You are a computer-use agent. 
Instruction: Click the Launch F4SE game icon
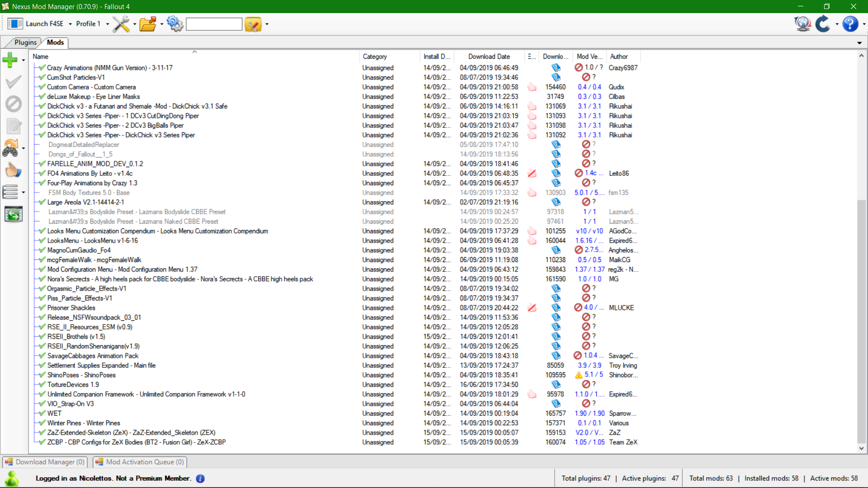pyautogui.click(x=15, y=23)
